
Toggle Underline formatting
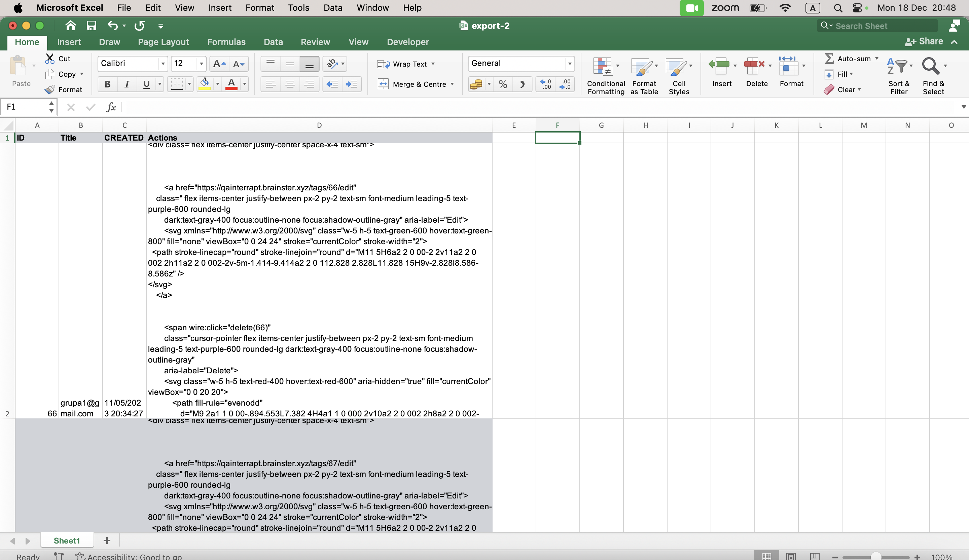(146, 84)
